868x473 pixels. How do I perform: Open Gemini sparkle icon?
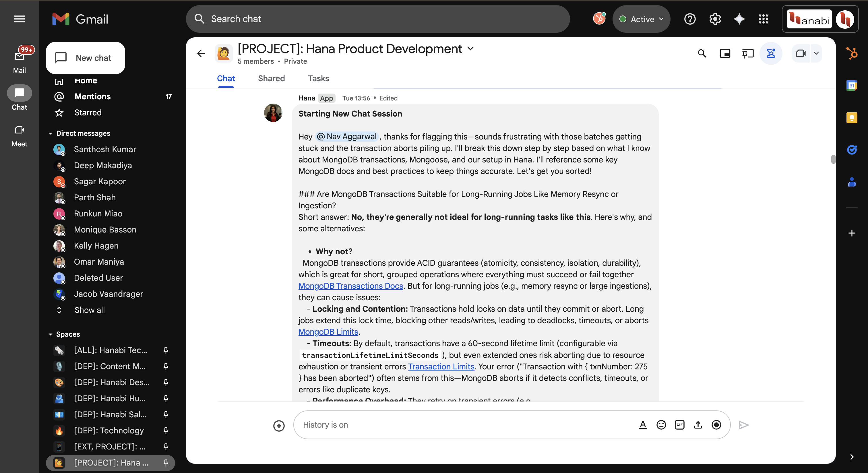pos(739,19)
